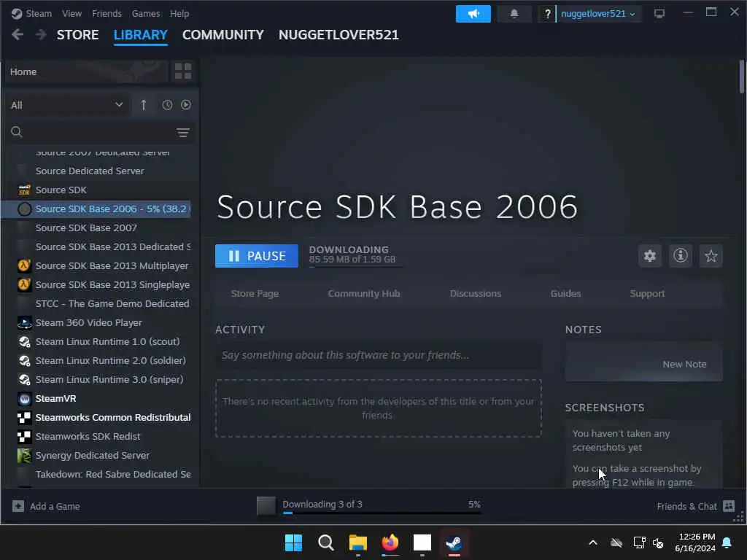Click the library search magnifier icon
This screenshot has width=747, height=560.
pos(17,132)
